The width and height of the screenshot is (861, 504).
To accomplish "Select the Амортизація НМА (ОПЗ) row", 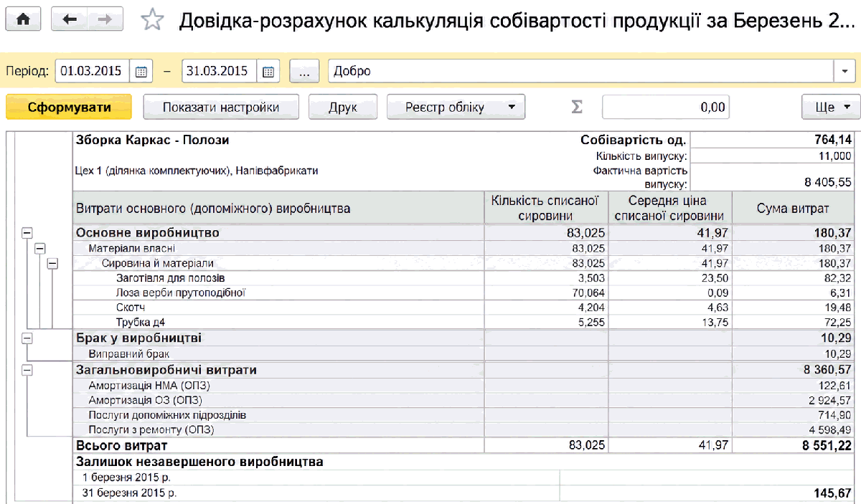I will click(x=464, y=386).
